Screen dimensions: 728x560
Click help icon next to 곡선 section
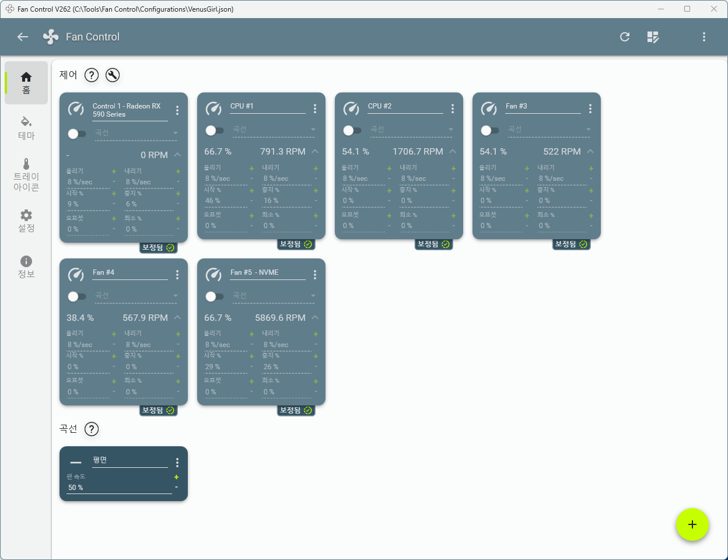click(92, 429)
